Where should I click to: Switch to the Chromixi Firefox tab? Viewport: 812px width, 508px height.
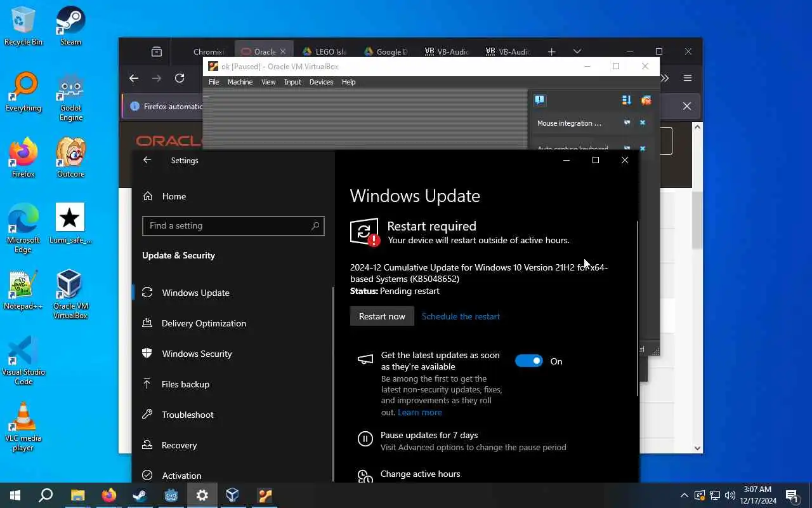208,52
